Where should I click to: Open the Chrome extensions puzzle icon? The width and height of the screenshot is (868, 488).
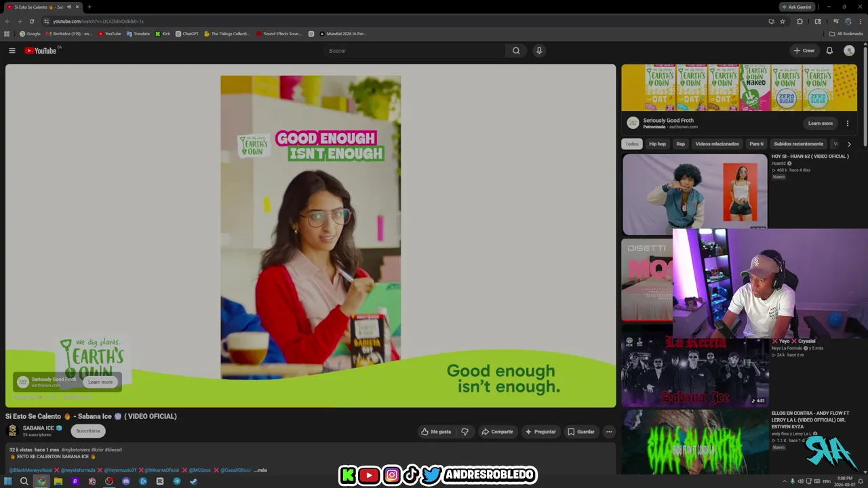tap(800, 21)
